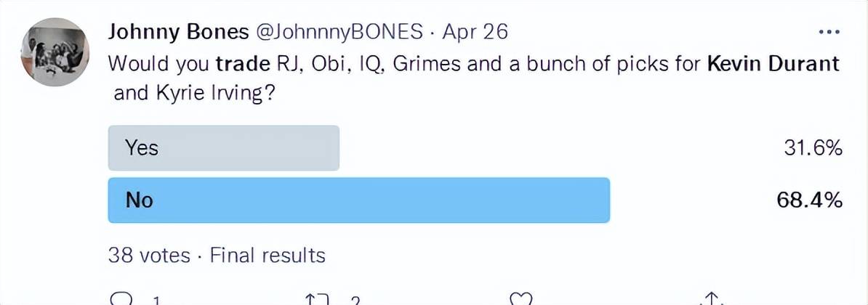Open the @JohnnnyBONES handle link
Viewport: 868px width, 305px height.
(x=339, y=33)
